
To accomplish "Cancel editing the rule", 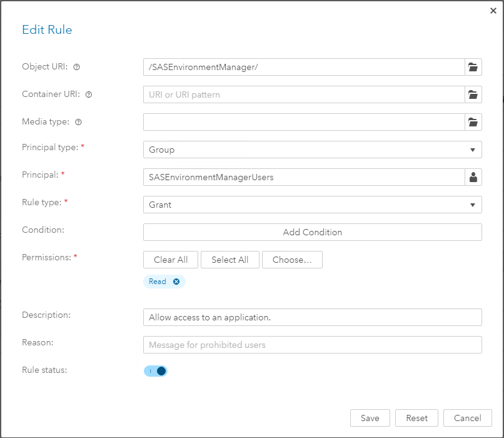I will [467, 418].
